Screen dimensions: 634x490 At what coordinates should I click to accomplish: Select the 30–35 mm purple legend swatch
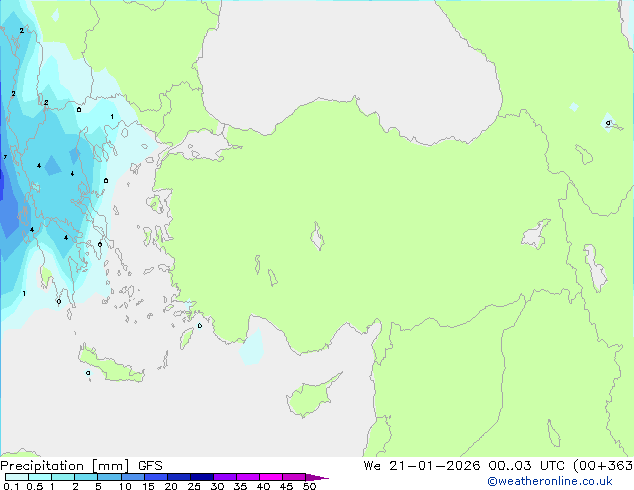(x=225, y=477)
